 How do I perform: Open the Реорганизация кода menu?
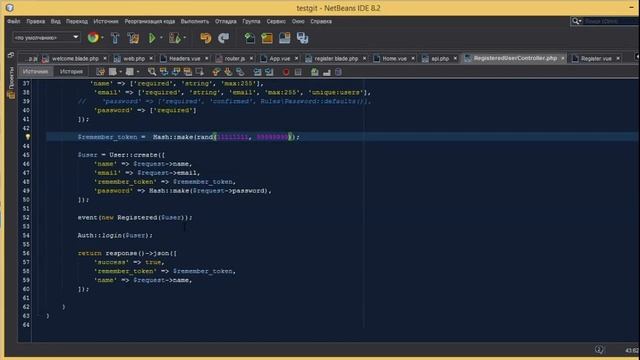coord(150,21)
